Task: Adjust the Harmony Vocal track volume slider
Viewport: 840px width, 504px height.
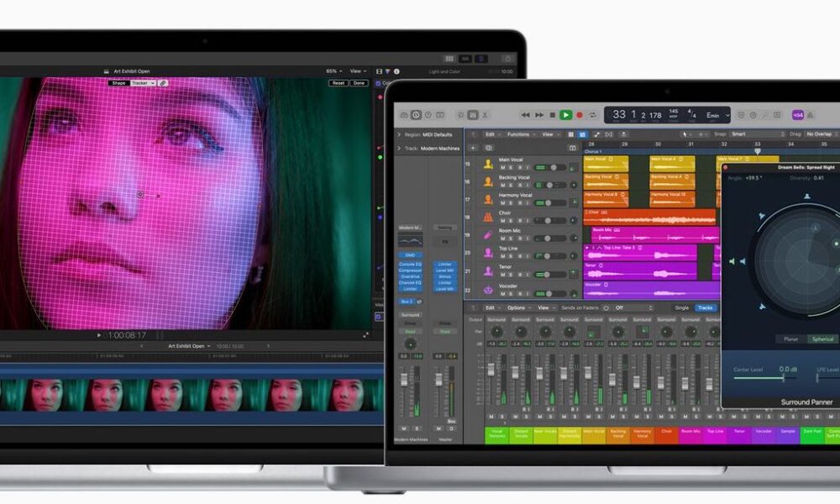Action: tap(551, 203)
